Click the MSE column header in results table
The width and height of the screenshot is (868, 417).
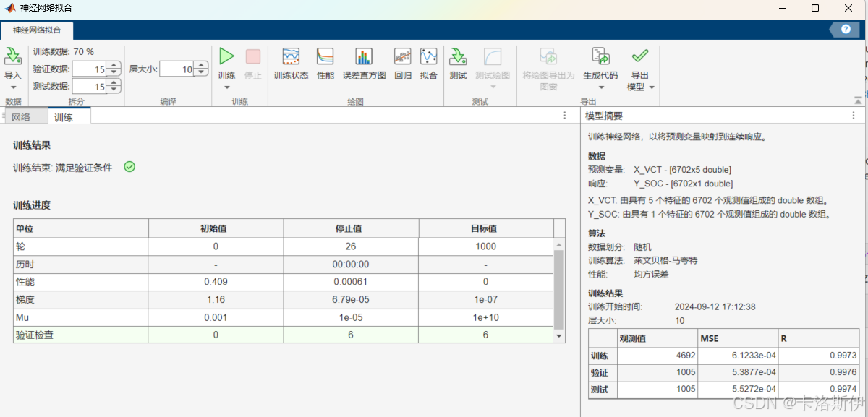coord(737,338)
